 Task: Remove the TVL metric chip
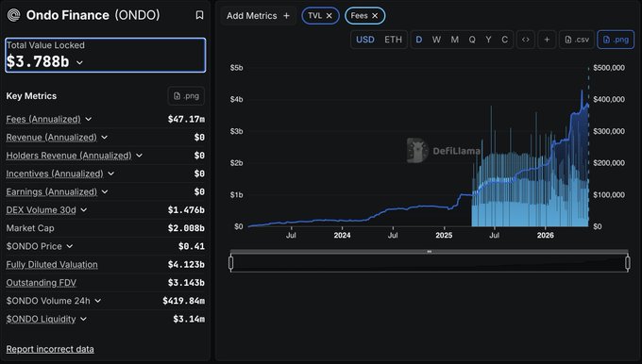[329, 15]
